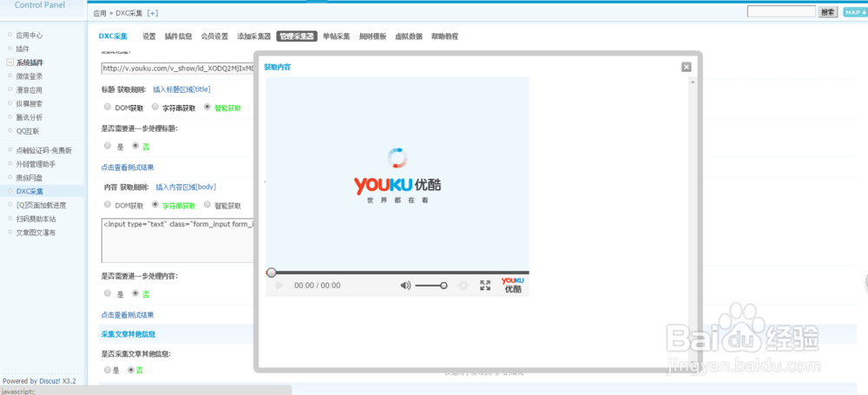This screenshot has width=868, height=395.
Task: Click the popup's vertical scrollbar
Action: click(x=692, y=221)
